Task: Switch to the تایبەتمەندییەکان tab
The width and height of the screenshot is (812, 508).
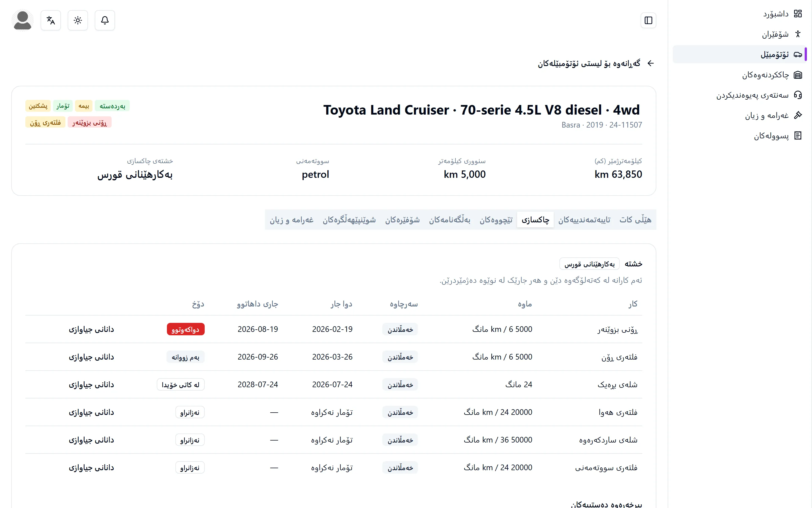Action: (584, 220)
